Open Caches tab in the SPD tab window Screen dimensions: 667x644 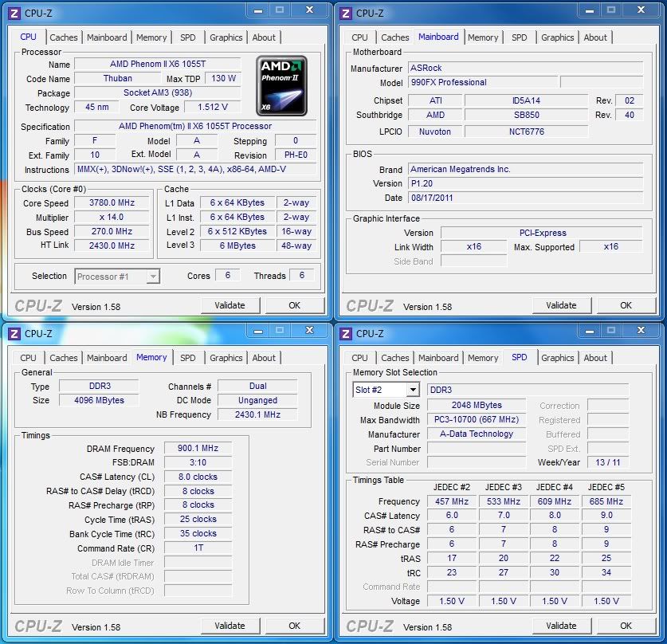click(x=394, y=358)
